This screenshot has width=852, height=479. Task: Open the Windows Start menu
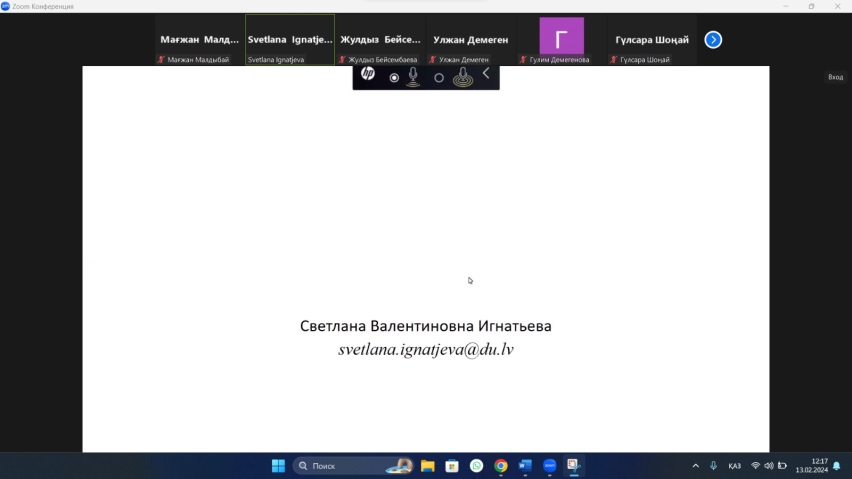coord(278,466)
